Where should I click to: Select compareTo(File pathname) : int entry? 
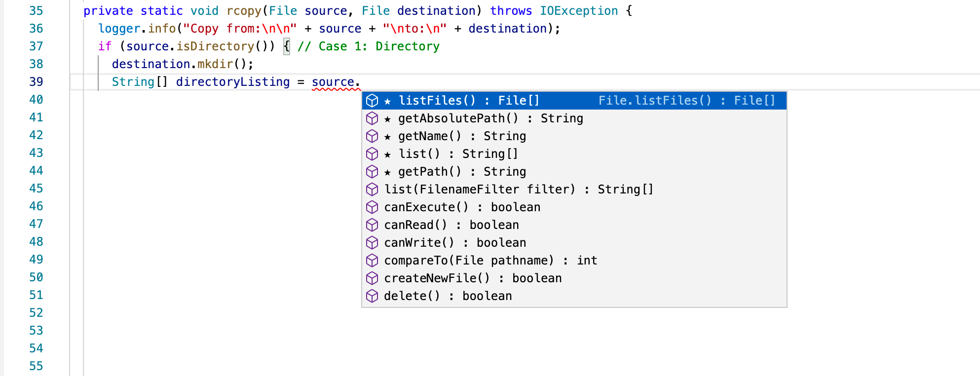tap(490, 261)
